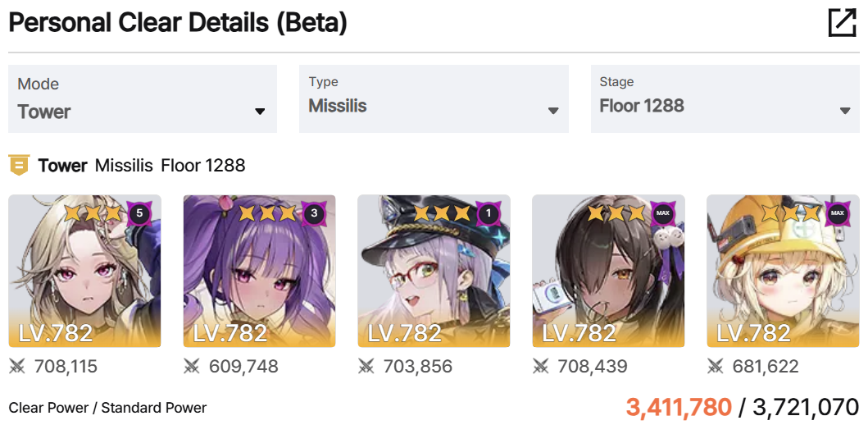Viewport: 868px width, 425px height.
Task: Select the police cap glasses character portrait
Action: tap(434, 271)
